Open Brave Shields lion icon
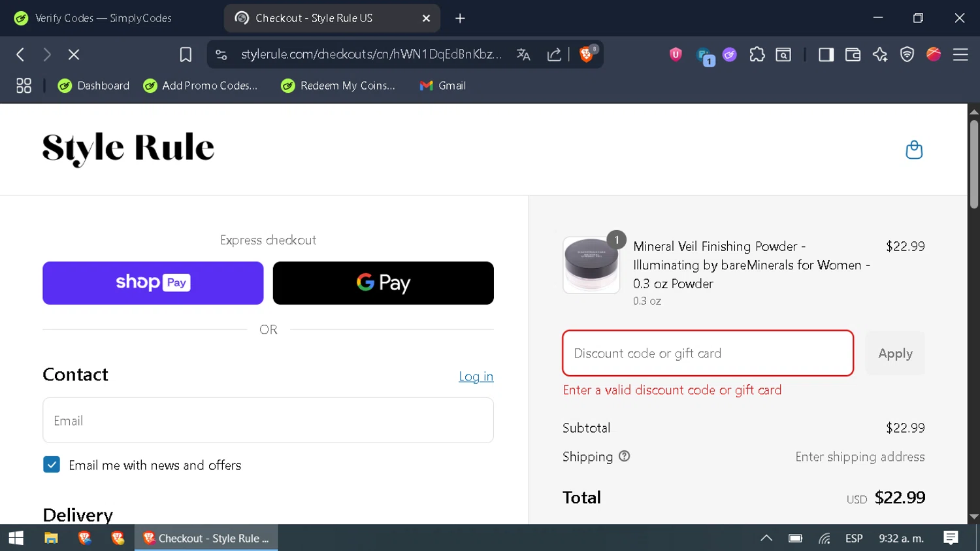 [x=587, y=54]
